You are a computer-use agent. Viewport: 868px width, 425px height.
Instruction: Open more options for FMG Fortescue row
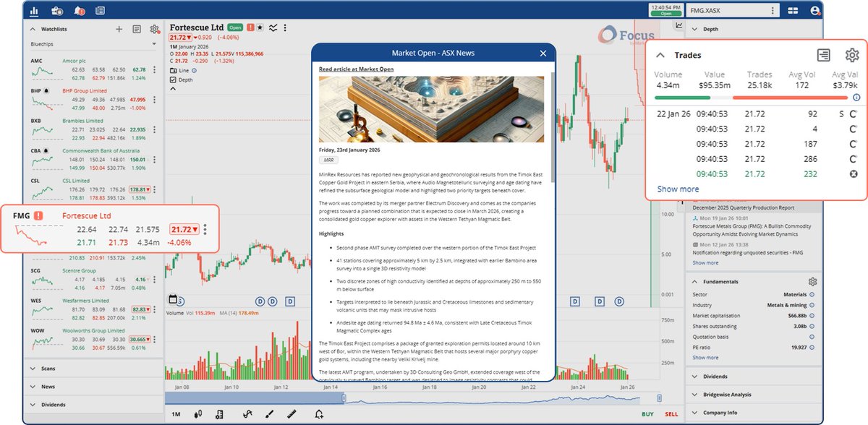pos(205,230)
